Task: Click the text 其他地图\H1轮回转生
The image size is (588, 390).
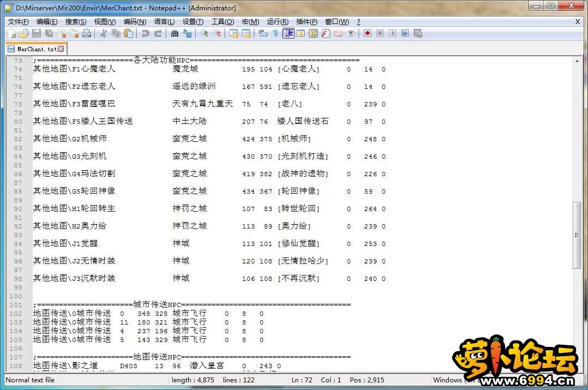Action: point(74,208)
